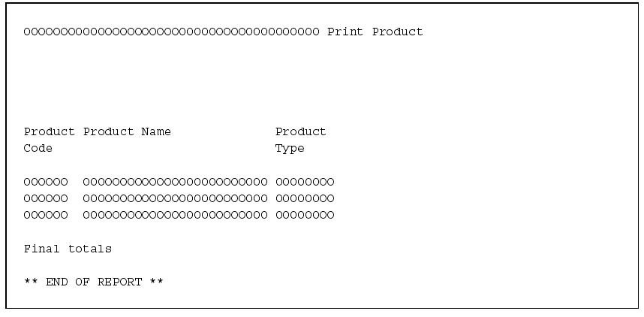Click the second row's product name field

(x=175, y=198)
